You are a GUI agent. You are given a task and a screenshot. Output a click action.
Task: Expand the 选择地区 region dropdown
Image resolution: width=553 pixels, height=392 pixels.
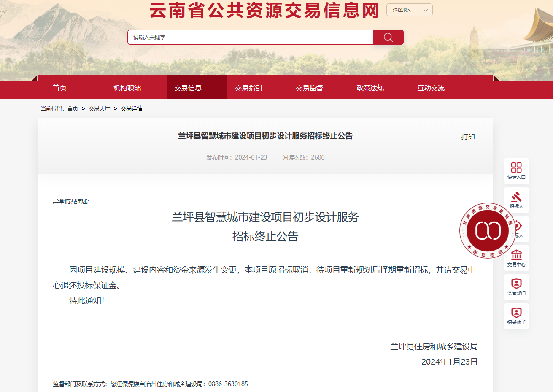point(409,10)
